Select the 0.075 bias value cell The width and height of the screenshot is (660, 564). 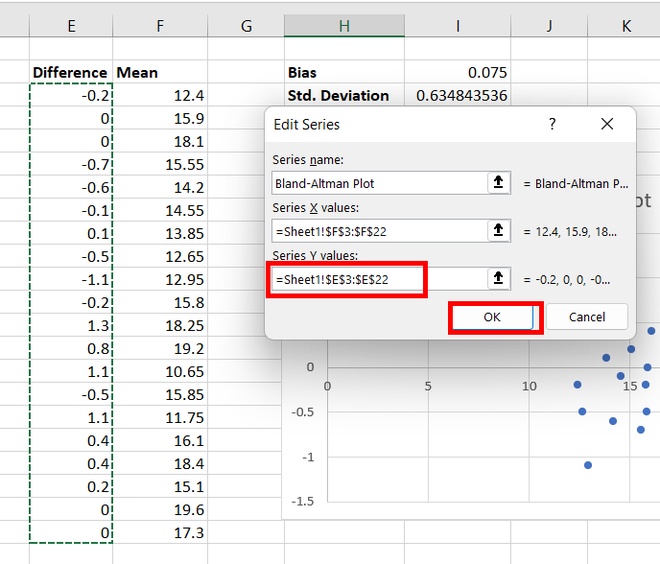(458, 72)
